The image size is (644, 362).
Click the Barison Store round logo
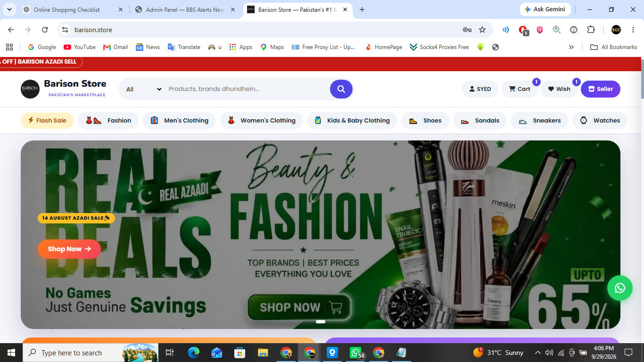tap(30, 89)
